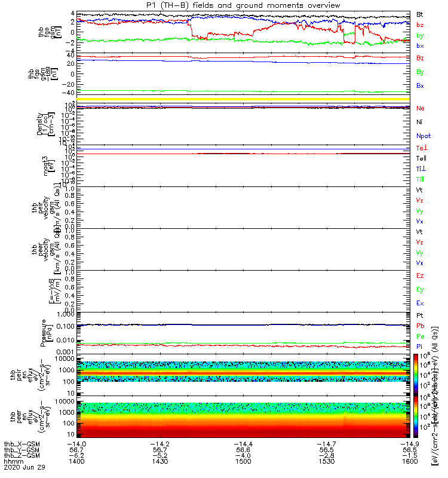Screen dimensions: 448x478
Task: Click the blue 'Pi' pressure legend label
Action: tap(419, 347)
